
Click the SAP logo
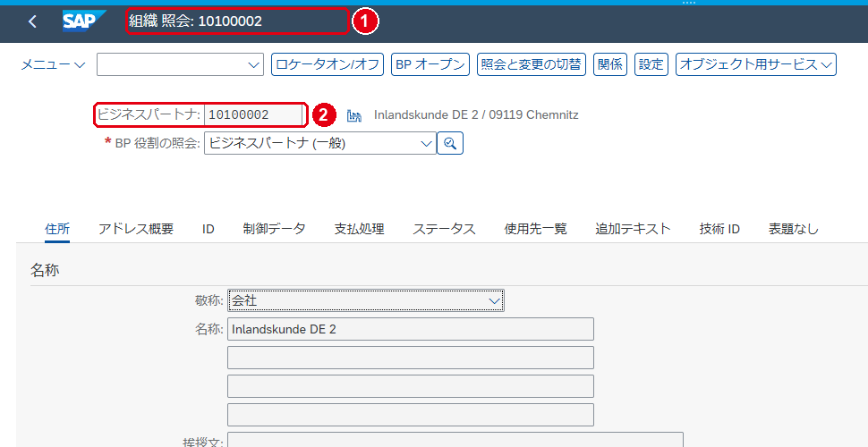pyautogui.click(x=85, y=21)
